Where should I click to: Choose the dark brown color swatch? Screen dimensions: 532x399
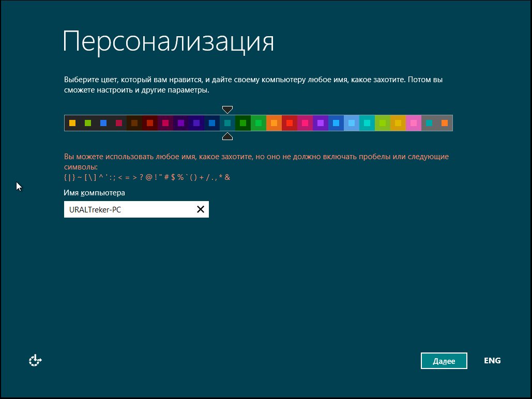click(x=134, y=123)
